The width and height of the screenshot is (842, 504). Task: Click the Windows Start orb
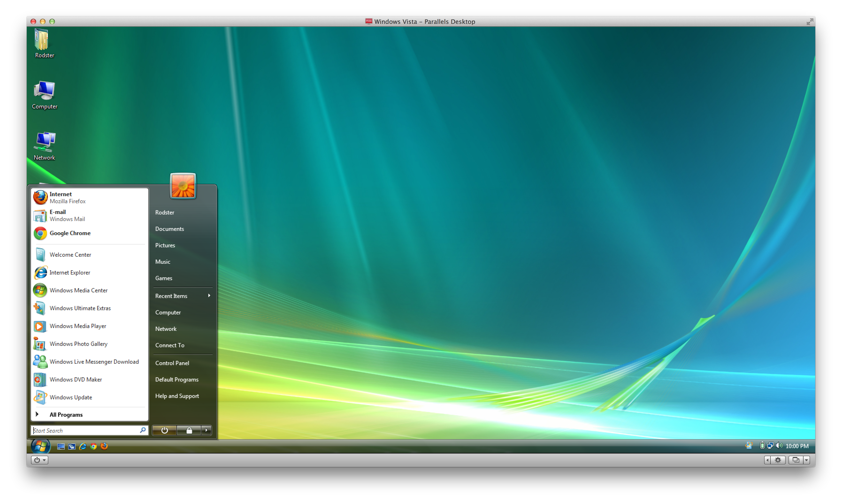(x=41, y=446)
